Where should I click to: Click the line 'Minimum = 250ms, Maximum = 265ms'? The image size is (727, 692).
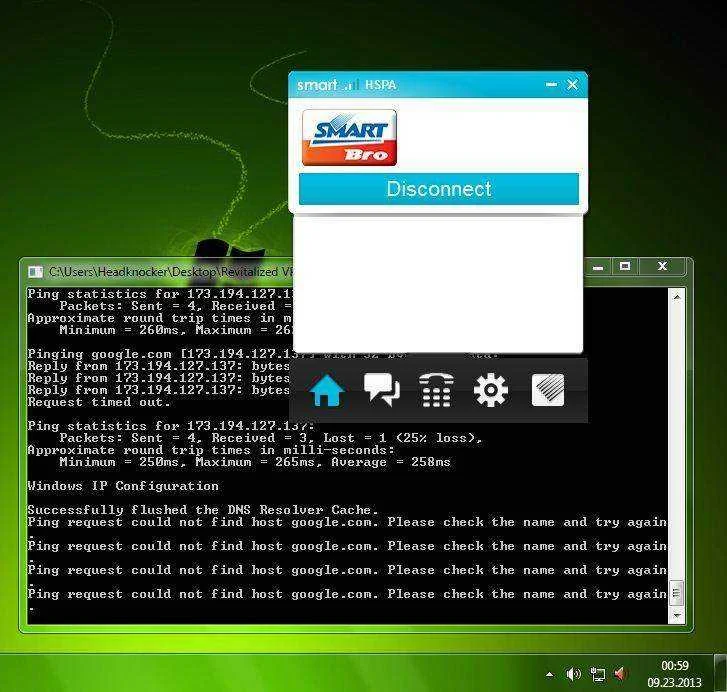(187, 462)
